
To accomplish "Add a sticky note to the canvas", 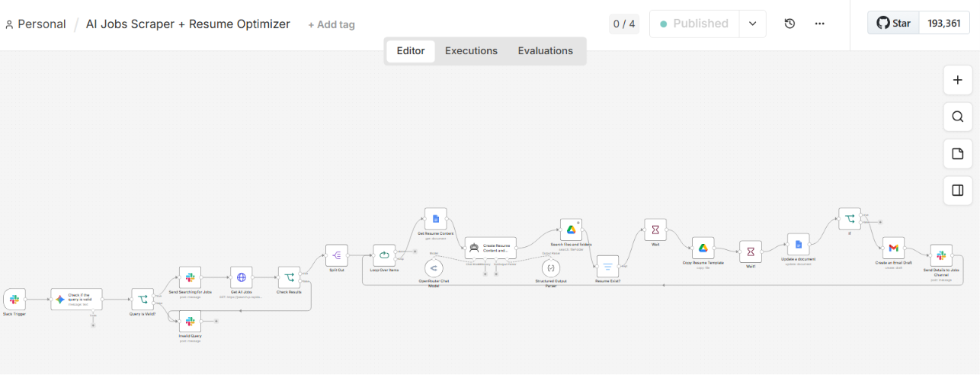I will [958, 153].
